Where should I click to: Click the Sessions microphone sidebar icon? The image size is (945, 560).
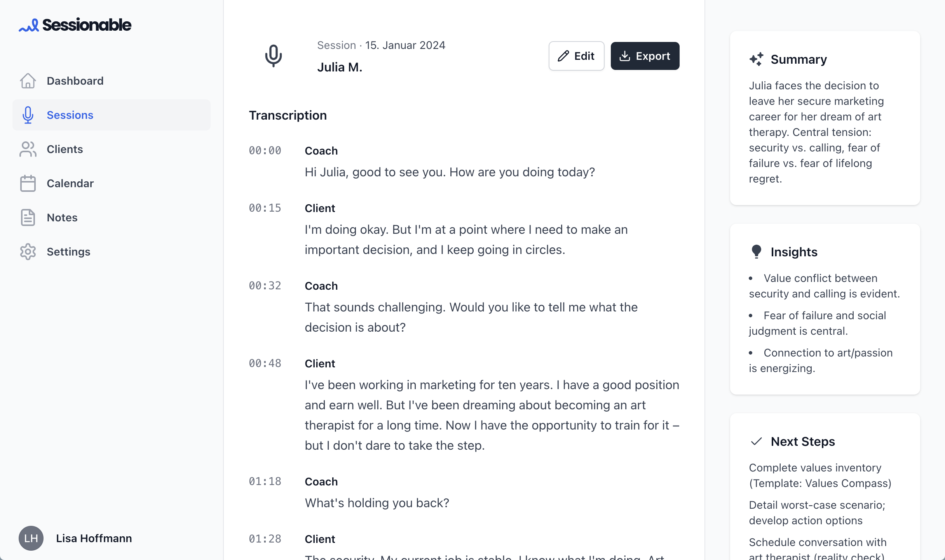(28, 115)
